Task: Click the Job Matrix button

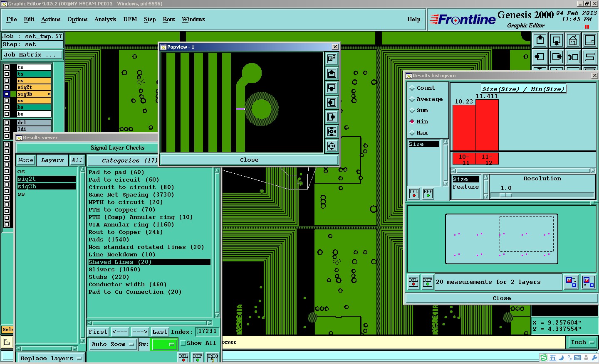Action: pos(32,55)
